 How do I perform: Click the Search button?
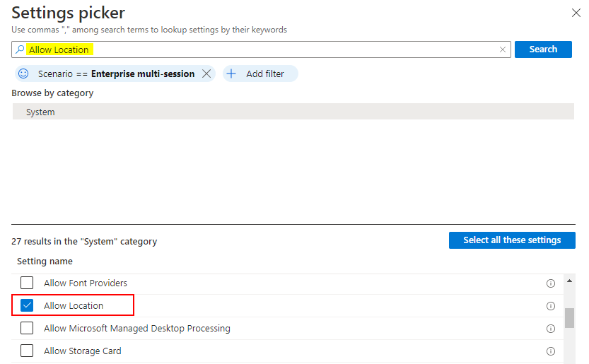pos(543,49)
